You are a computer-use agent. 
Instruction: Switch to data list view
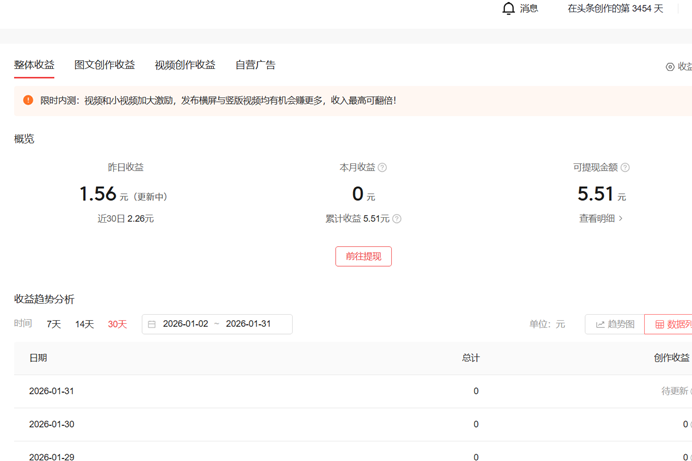point(670,324)
